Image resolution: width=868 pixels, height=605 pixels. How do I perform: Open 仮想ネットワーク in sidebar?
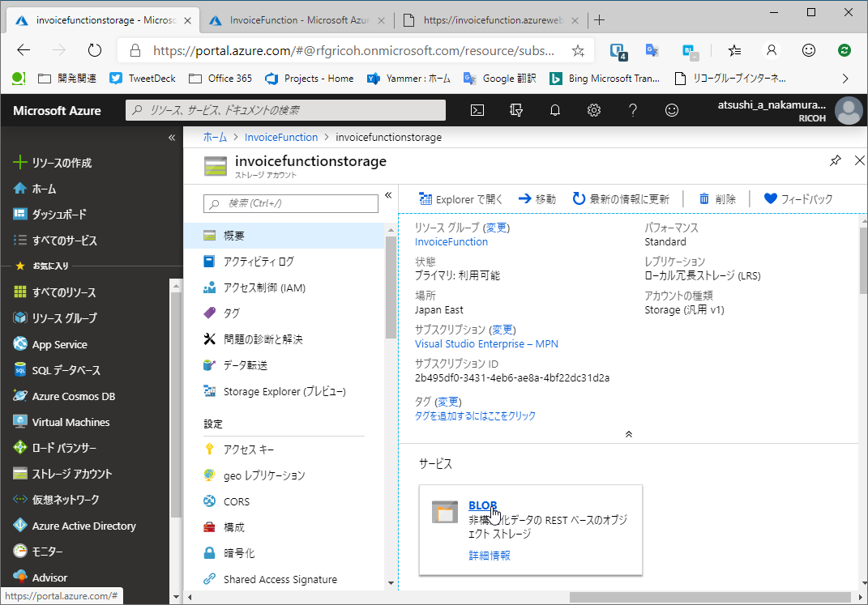[x=56, y=500]
